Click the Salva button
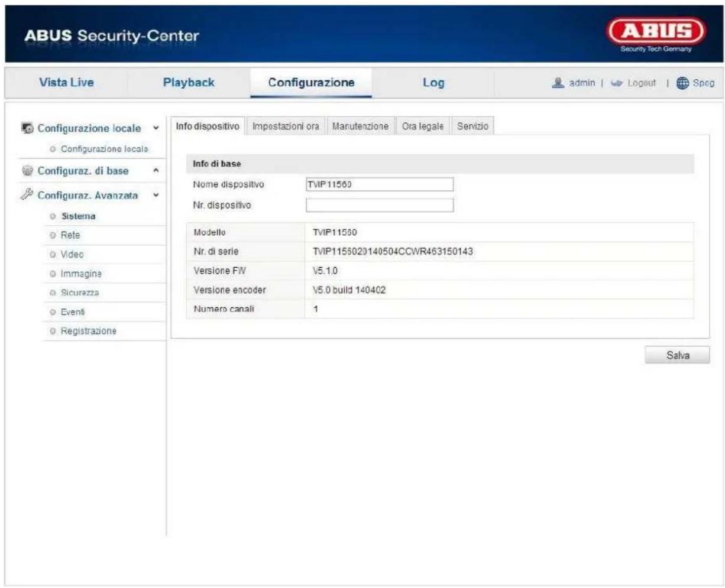The height and width of the screenshot is (588, 725). (678, 355)
